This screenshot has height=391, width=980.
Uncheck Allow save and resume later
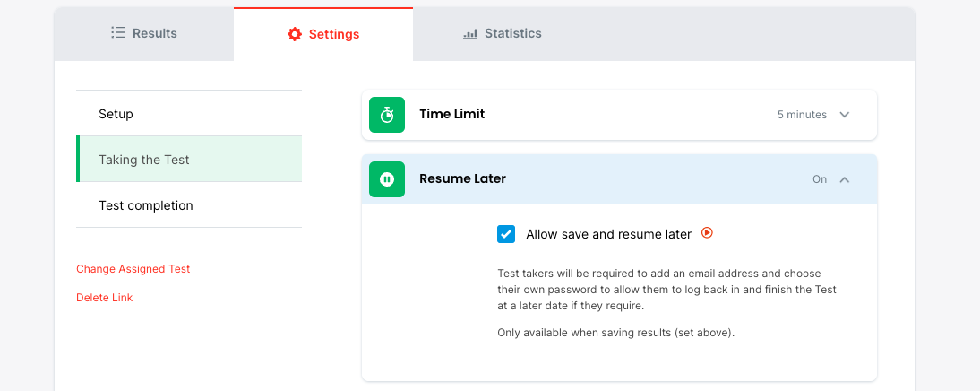coord(506,234)
